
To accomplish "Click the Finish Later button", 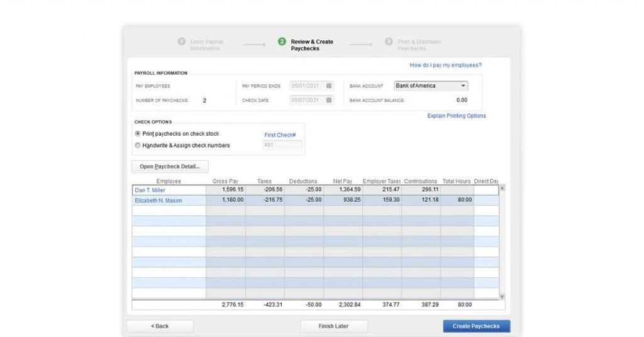I will [x=334, y=326].
